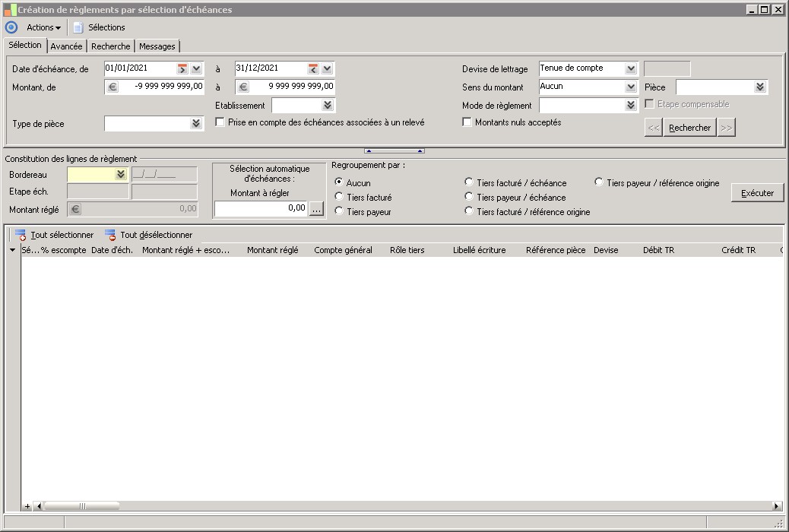Enable Montants nuls acceptés checkbox

pyautogui.click(x=467, y=122)
